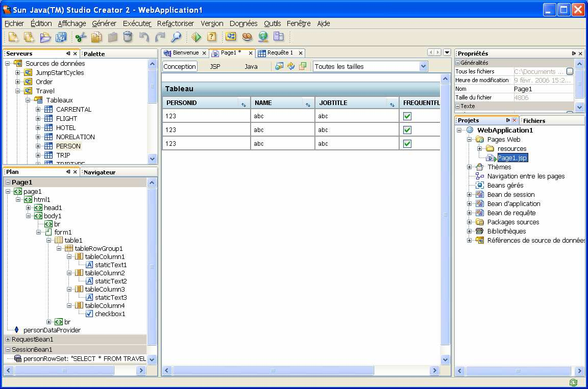The image size is (588, 389).
Task: Click the Open Project folder icon
Action: [45, 37]
